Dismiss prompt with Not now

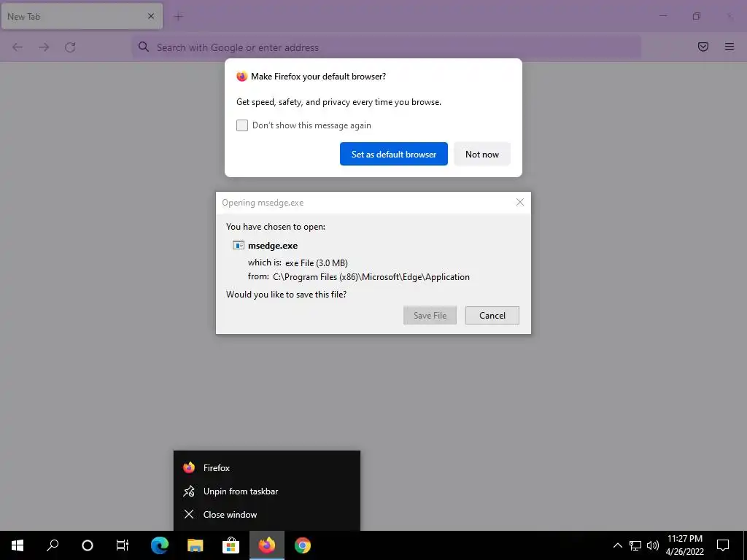pyautogui.click(x=481, y=154)
